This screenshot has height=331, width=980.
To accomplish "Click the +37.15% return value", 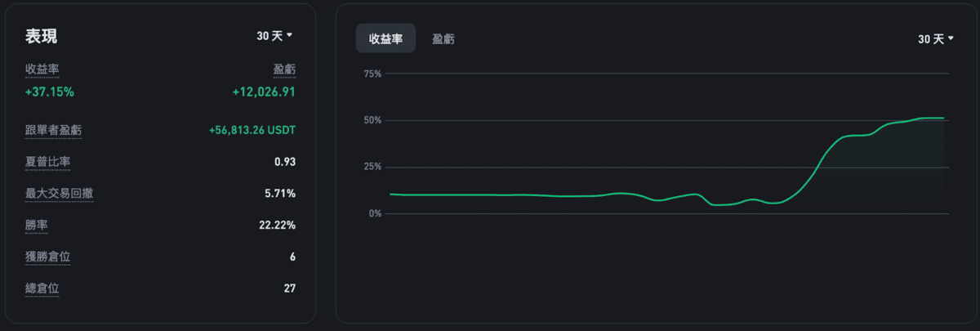I will 50,92.
